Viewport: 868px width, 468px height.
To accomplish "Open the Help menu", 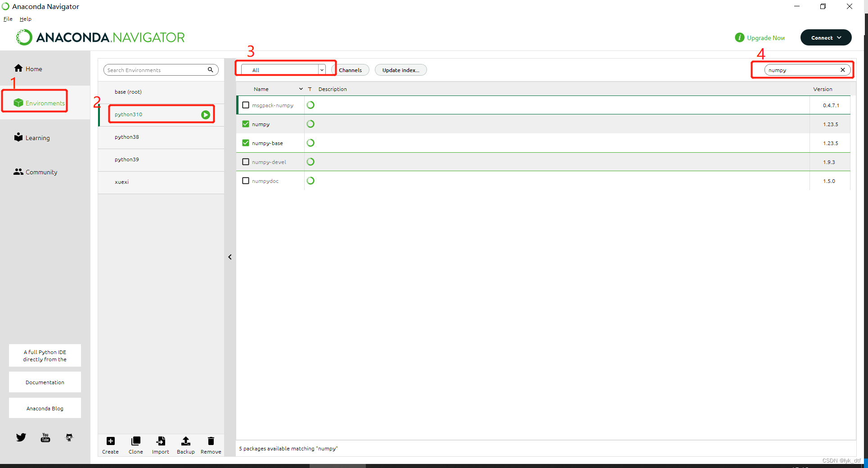I will tap(26, 19).
